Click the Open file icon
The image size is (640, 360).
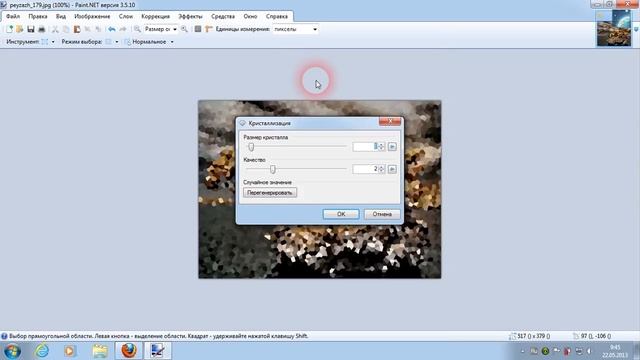click(20, 29)
